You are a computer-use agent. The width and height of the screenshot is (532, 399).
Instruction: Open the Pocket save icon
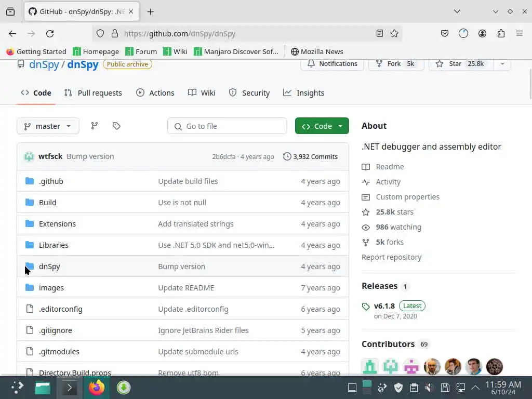[445, 33]
